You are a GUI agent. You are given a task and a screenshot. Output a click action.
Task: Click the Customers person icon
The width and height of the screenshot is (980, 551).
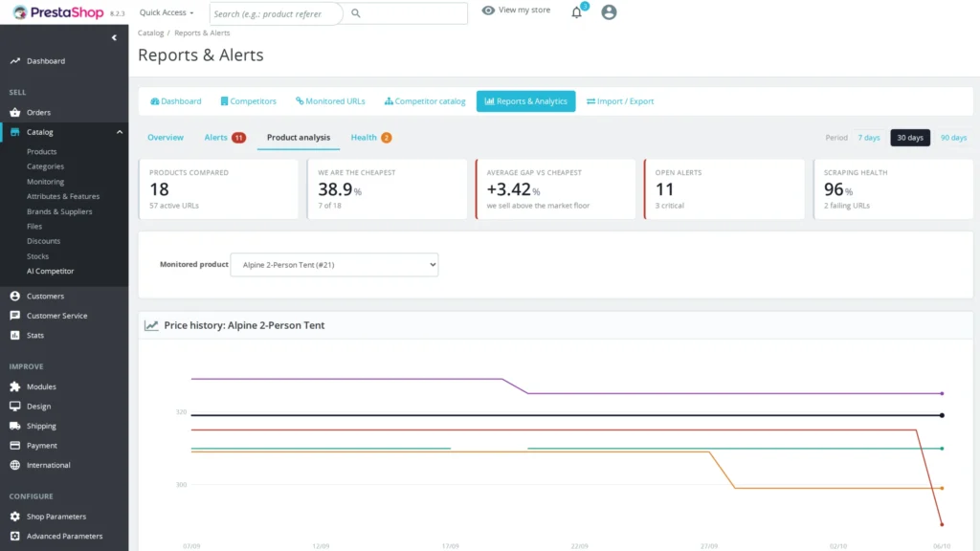15,297
